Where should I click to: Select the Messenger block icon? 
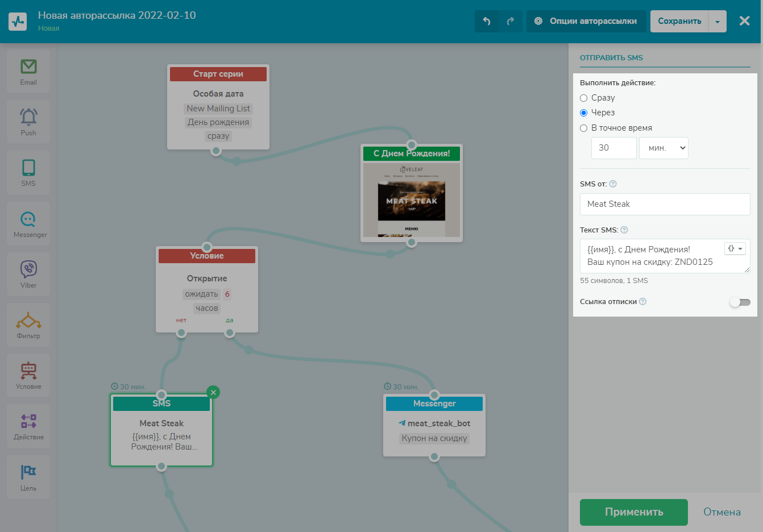(28, 223)
